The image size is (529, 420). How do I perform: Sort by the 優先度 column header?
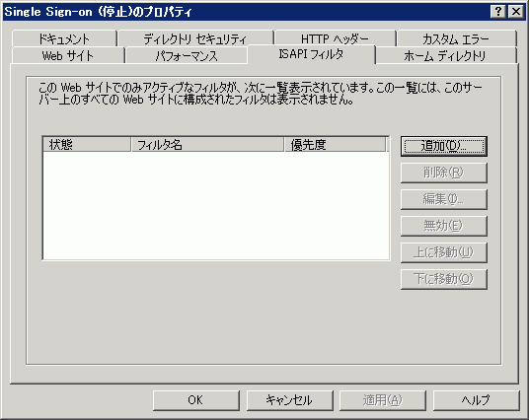tap(335, 145)
